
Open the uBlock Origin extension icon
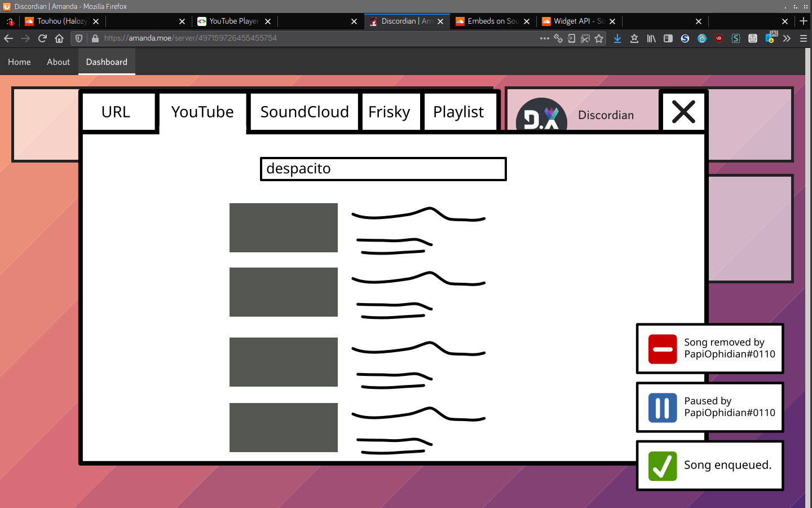coord(719,38)
